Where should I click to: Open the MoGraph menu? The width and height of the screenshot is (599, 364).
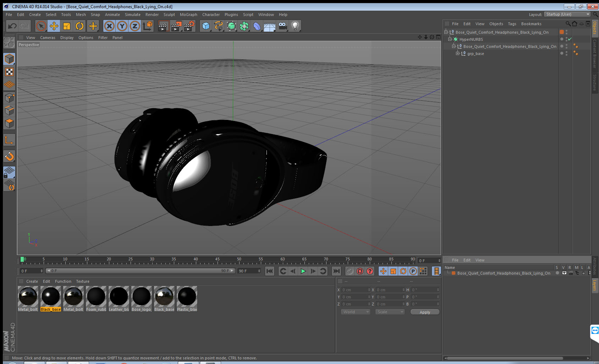188,15
